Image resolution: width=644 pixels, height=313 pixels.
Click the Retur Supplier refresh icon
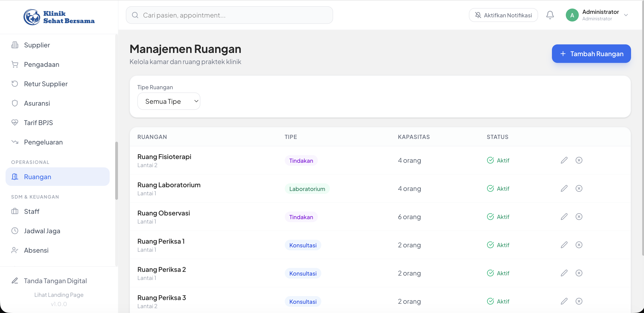click(x=15, y=84)
